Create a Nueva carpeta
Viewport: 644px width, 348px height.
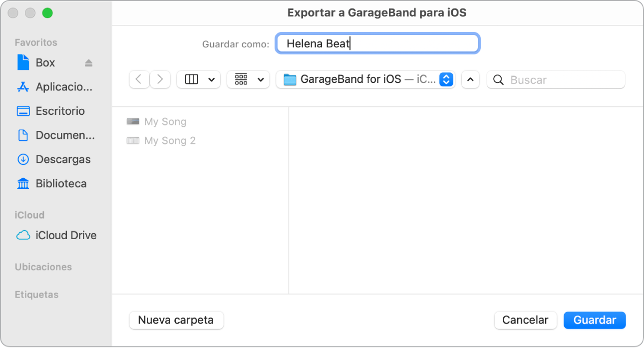176,320
